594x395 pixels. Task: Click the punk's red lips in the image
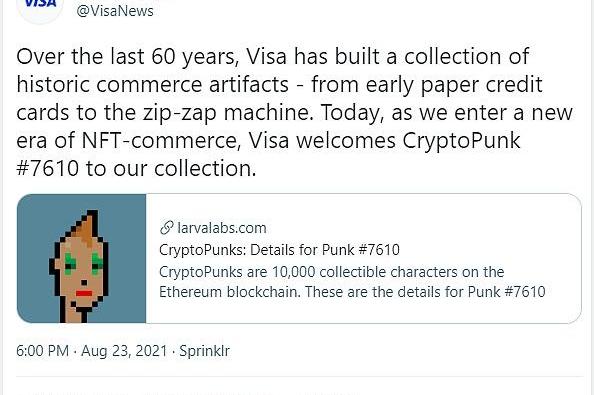point(84,293)
